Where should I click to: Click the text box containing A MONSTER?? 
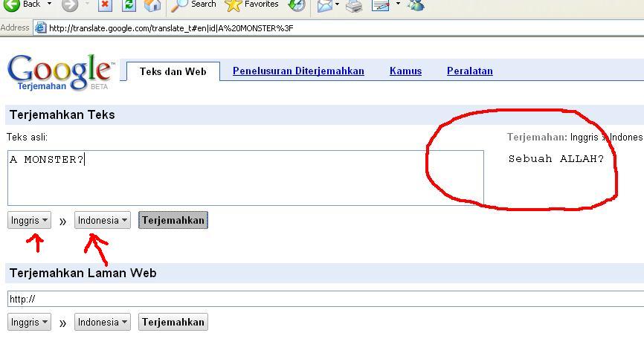pos(245,178)
